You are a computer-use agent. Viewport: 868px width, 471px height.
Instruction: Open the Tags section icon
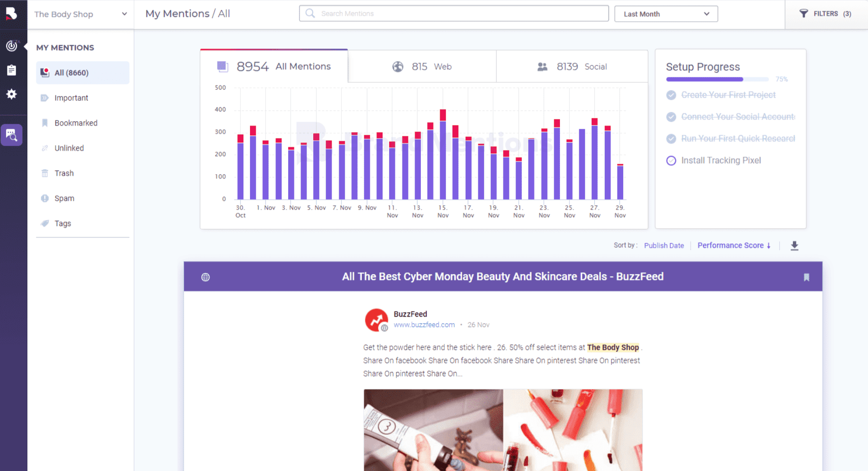(x=45, y=223)
